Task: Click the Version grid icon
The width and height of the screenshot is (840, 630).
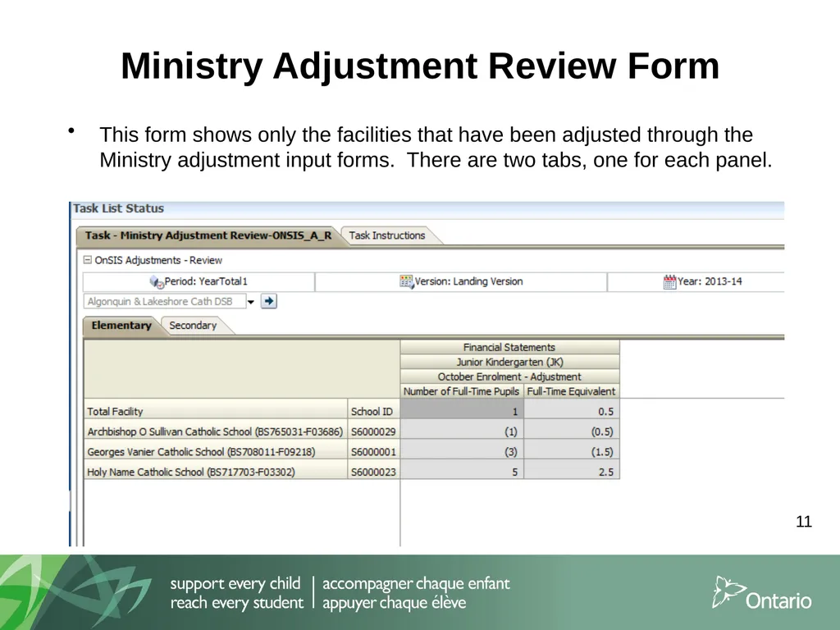Action: [x=407, y=282]
